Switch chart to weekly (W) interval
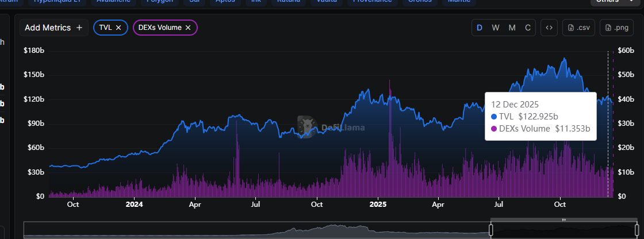 tap(495, 28)
